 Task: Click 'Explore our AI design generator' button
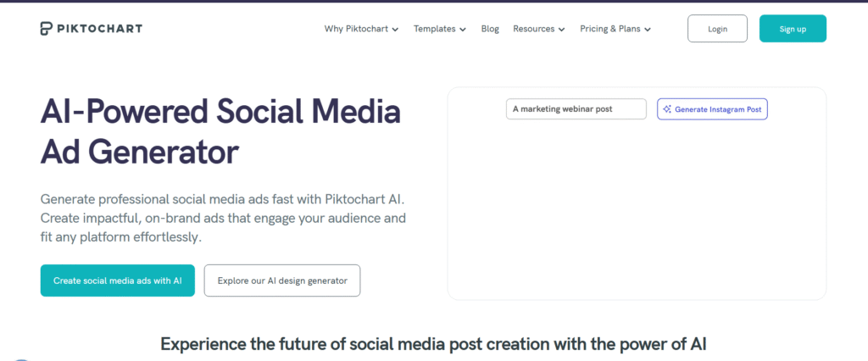pyautogui.click(x=281, y=280)
